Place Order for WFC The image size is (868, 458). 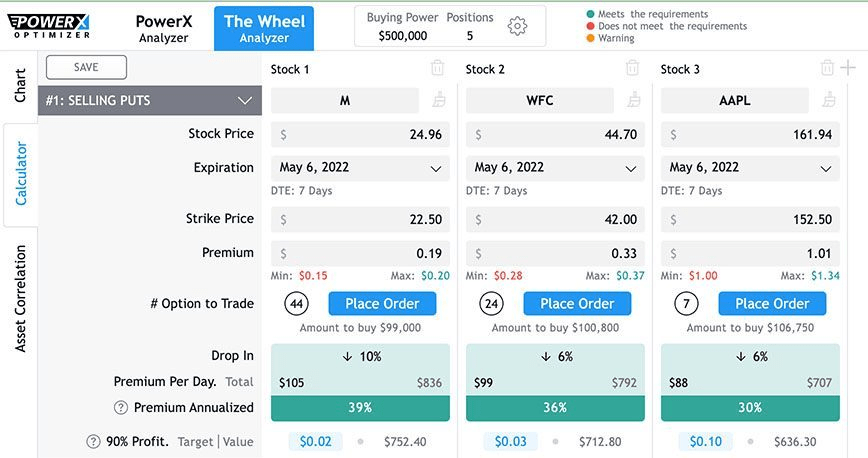(x=576, y=304)
